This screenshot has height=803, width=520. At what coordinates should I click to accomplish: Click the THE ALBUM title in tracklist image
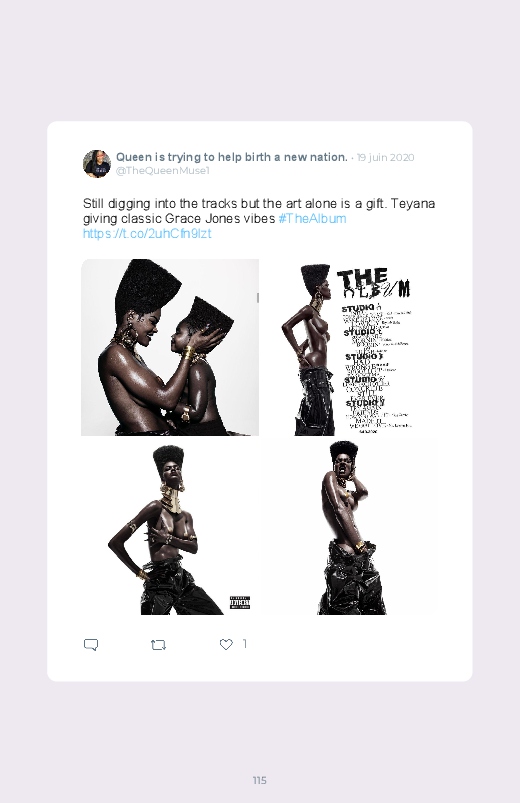tap(373, 283)
